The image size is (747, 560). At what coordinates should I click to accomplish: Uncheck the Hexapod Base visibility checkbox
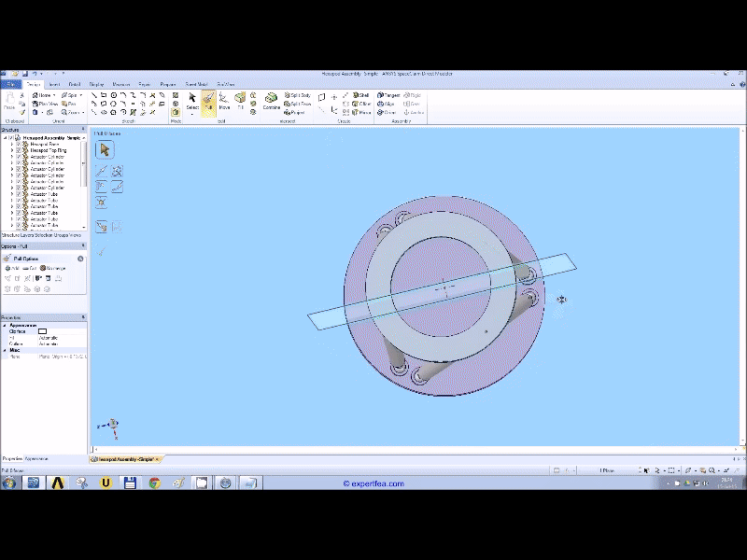(18, 144)
